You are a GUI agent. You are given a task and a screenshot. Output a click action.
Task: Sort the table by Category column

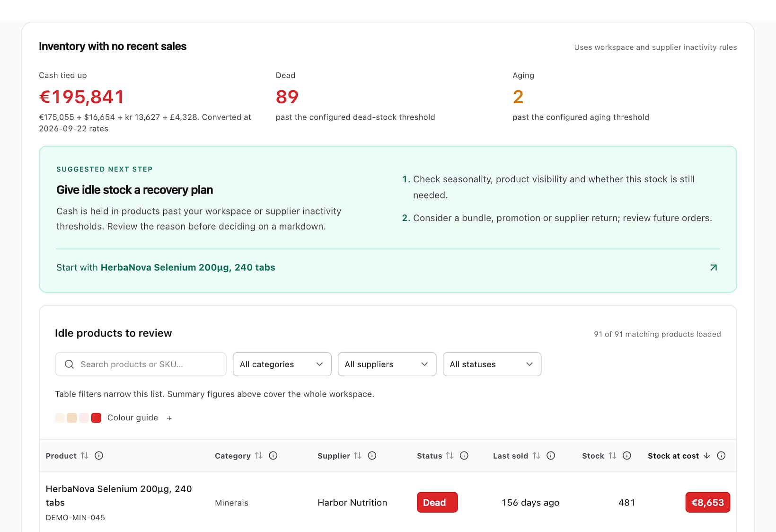click(x=258, y=455)
